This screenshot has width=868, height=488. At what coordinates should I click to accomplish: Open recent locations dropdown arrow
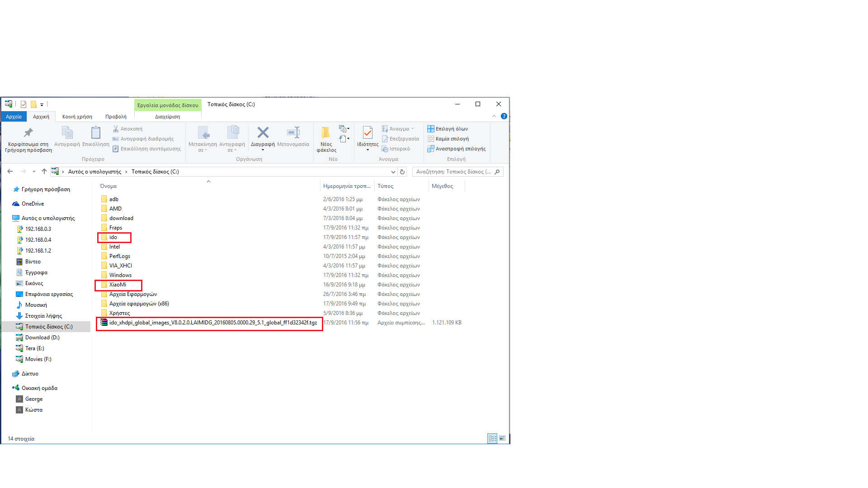click(x=34, y=172)
